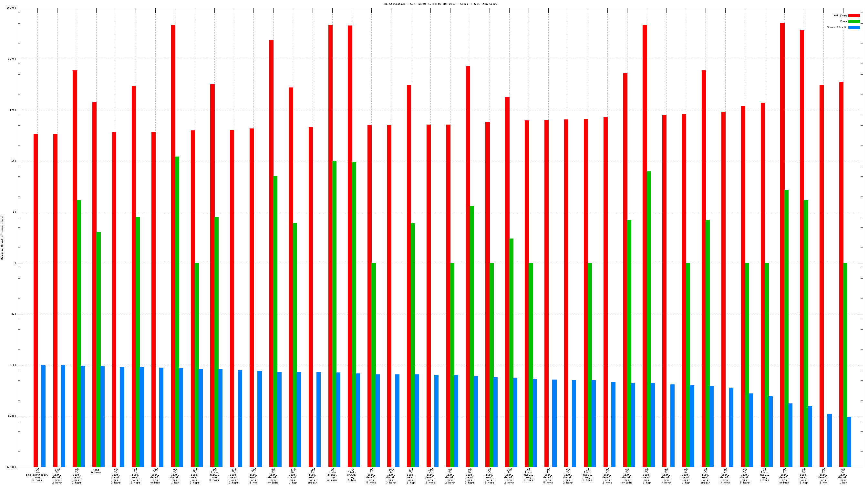
Task: Click the 0.01 y-axis tick label
Action: coord(13,365)
